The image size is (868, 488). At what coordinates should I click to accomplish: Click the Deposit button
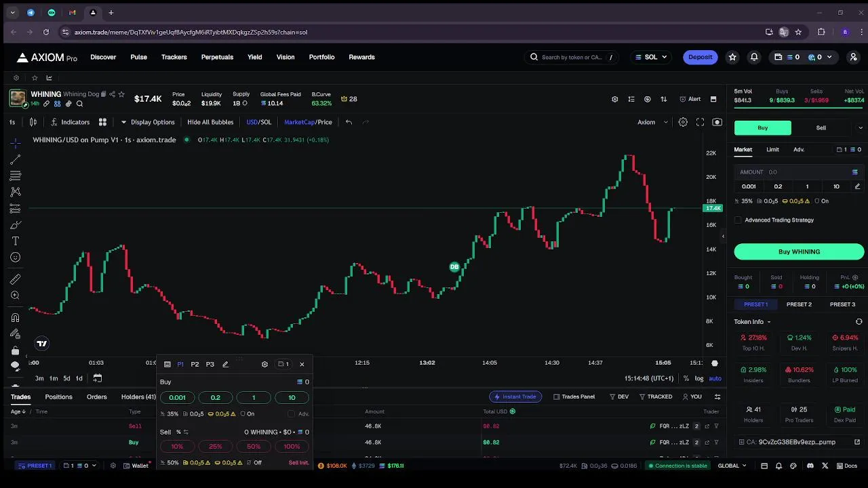tap(700, 57)
